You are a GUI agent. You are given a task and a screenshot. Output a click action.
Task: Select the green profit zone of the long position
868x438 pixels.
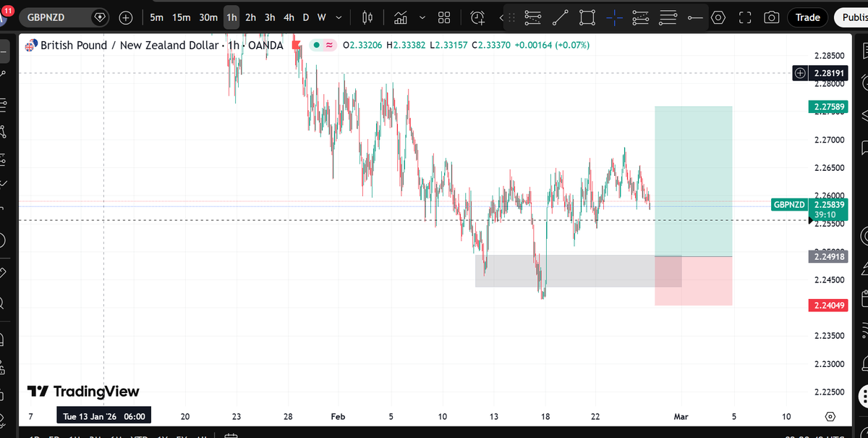693,182
